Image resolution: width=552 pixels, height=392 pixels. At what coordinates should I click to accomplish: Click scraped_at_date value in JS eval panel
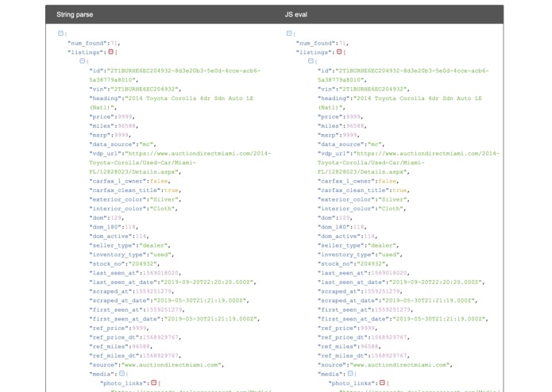[429, 301]
